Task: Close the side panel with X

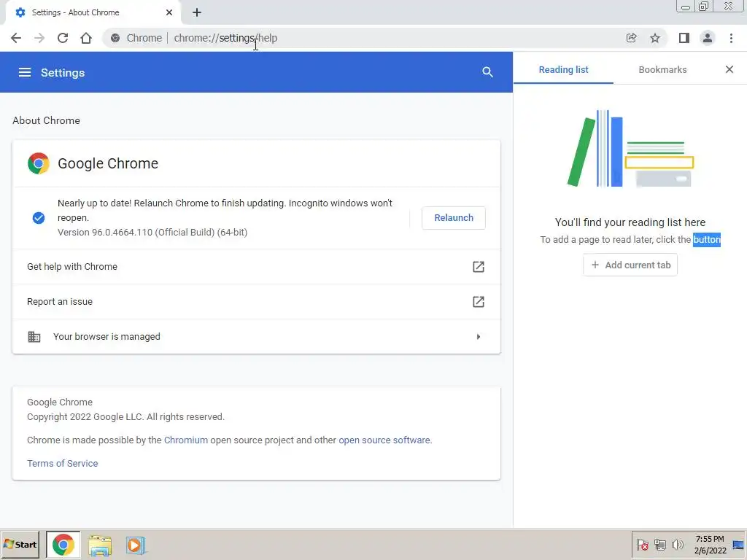Action: 729,69
